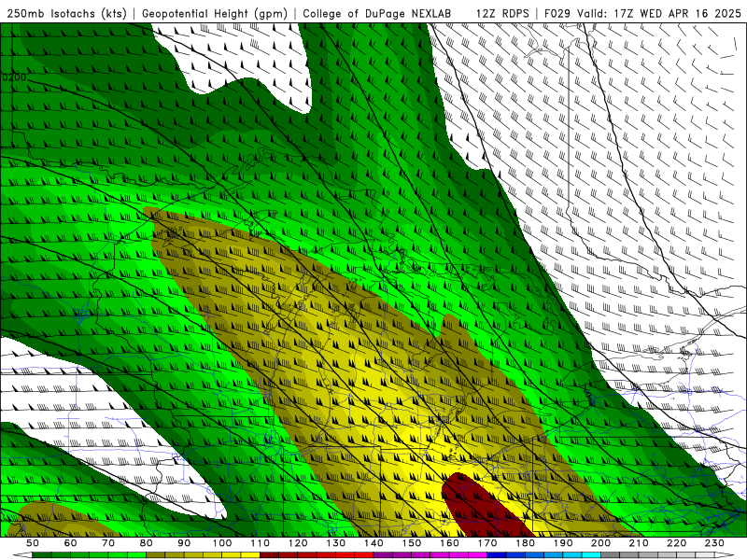Click legend value 220
Viewport: 747px width, 560px height.
(676, 543)
